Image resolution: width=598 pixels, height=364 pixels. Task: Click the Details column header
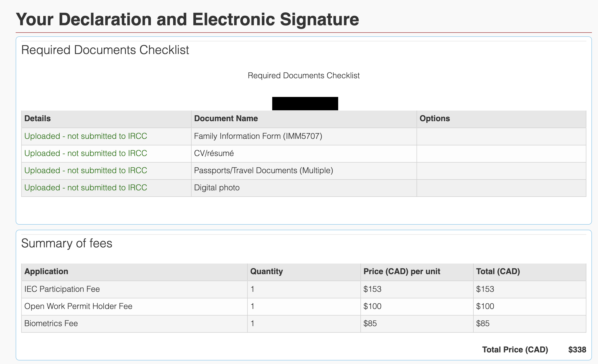click(x=37, y=119)
